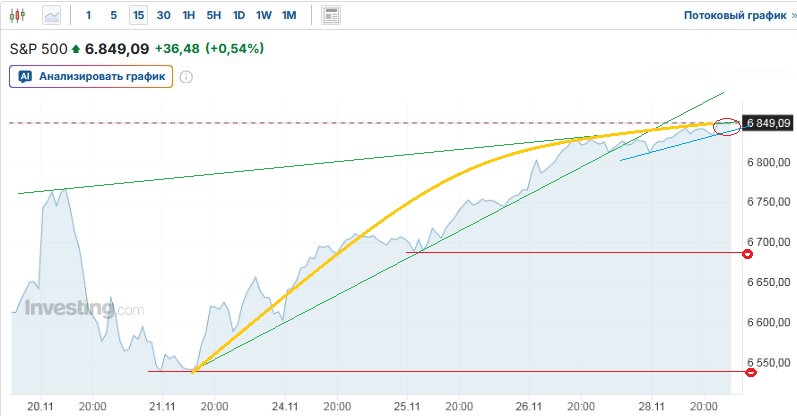This screenshot has width=797, height=416.
Task: Click the info icon beside Анализировать график
Action: 186,77
